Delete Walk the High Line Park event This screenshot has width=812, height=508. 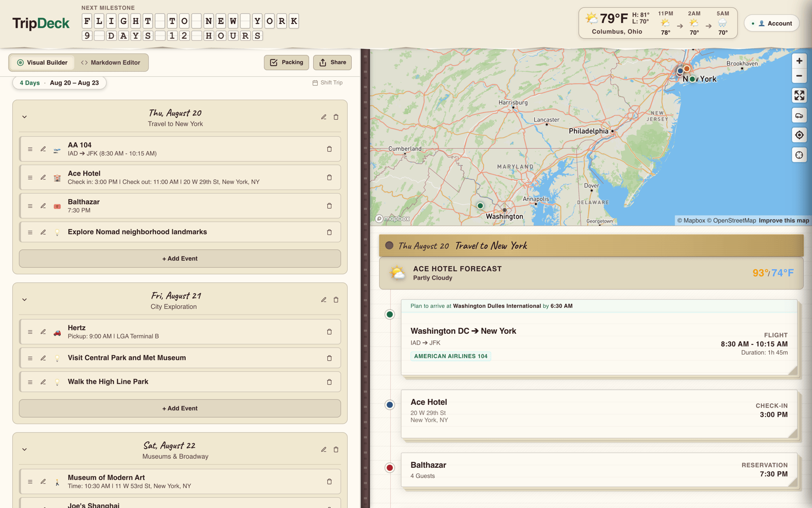point(329,382)
